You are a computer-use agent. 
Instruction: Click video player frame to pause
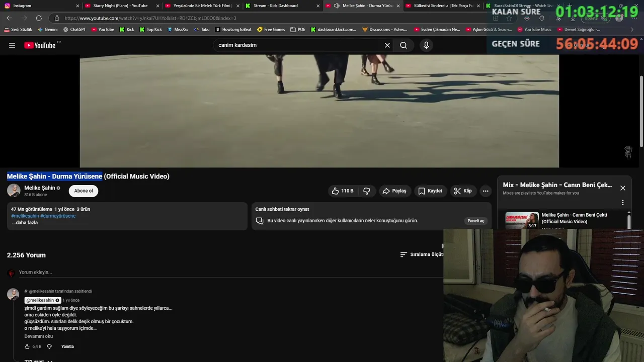pos(319,111)
